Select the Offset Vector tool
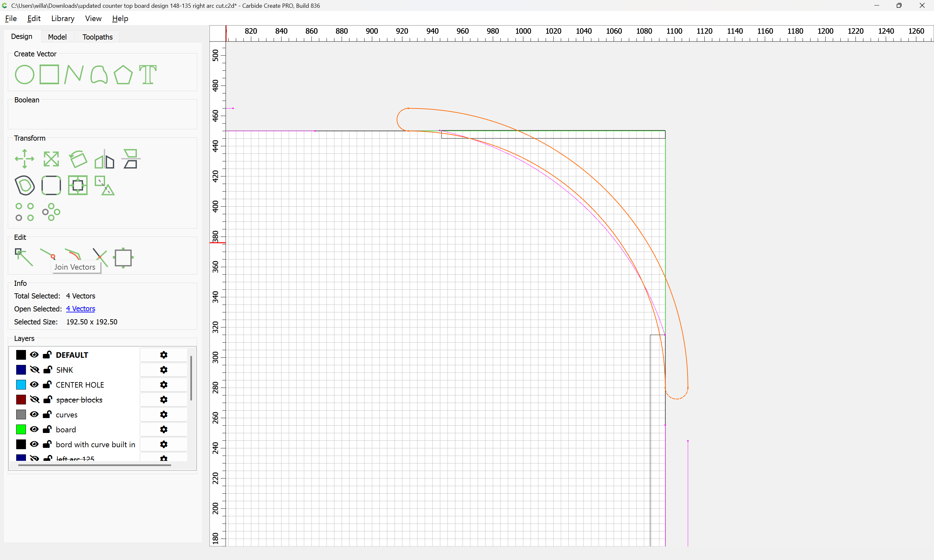The image size is (934, 560). click(25, 185)
